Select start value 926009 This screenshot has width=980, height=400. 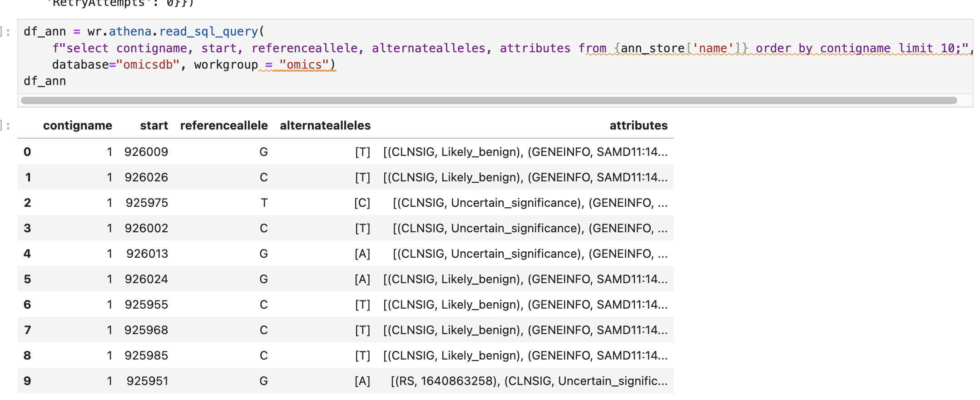pos(146,152)
